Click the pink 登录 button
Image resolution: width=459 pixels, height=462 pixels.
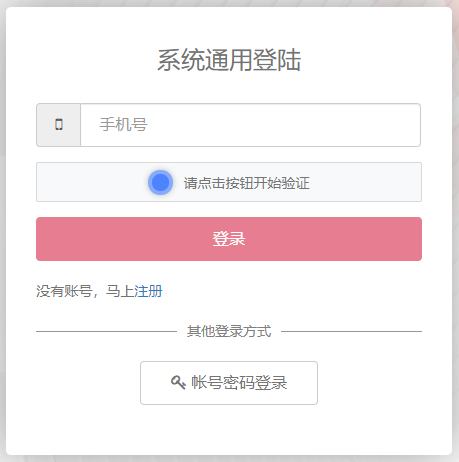pos(229,239)
